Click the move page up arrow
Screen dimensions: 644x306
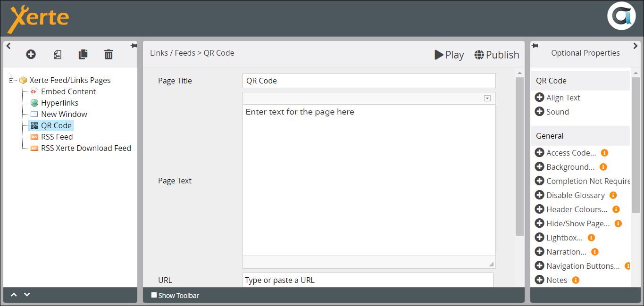14,295
